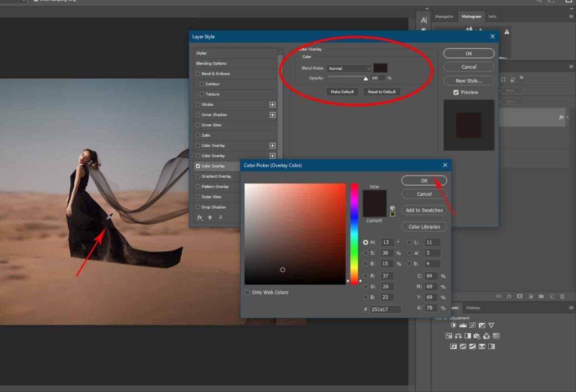
Task: Add an Invert adjustment layer
Action: point(453,346)
